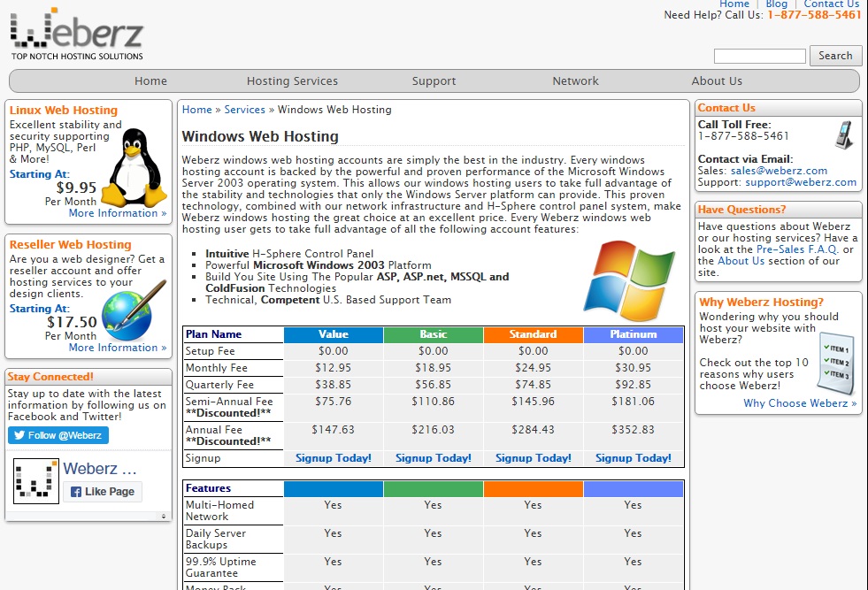Click the $12.95 Value monthly fee
868x590 pixels.
click(x=334, y=367)
